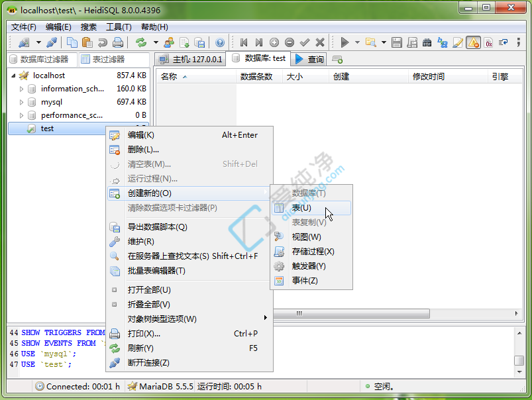Screen dimensions: 532x400
Task: Click the Undo arrow toolbar icon
Action: [x=103, y=42]
